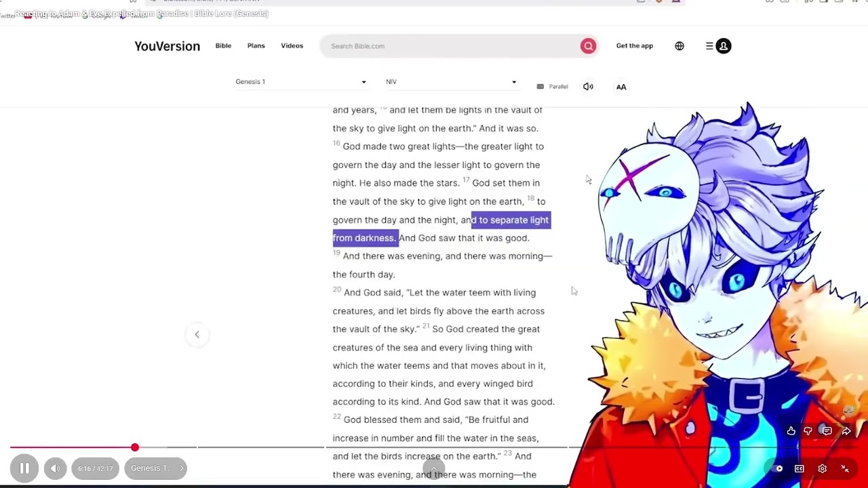The width and height of the screenshot is (868, 488).
Task: Click the playback time 6:16 / 42:17
Action: (x=96, y=468)
